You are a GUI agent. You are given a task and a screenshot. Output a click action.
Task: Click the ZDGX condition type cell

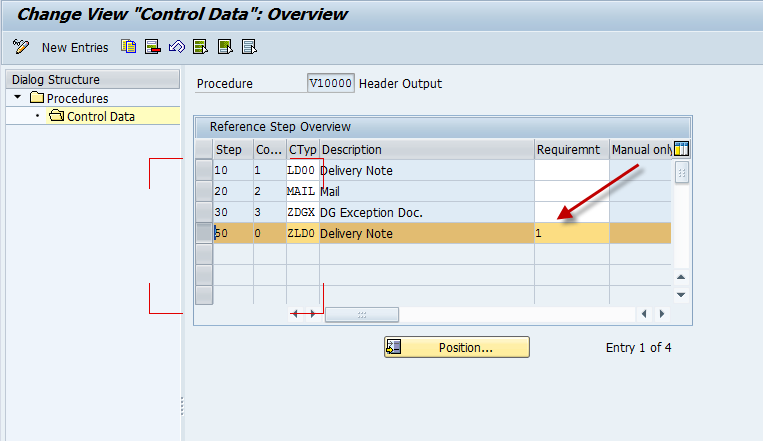pyautogui.click(x=303, y=212)
